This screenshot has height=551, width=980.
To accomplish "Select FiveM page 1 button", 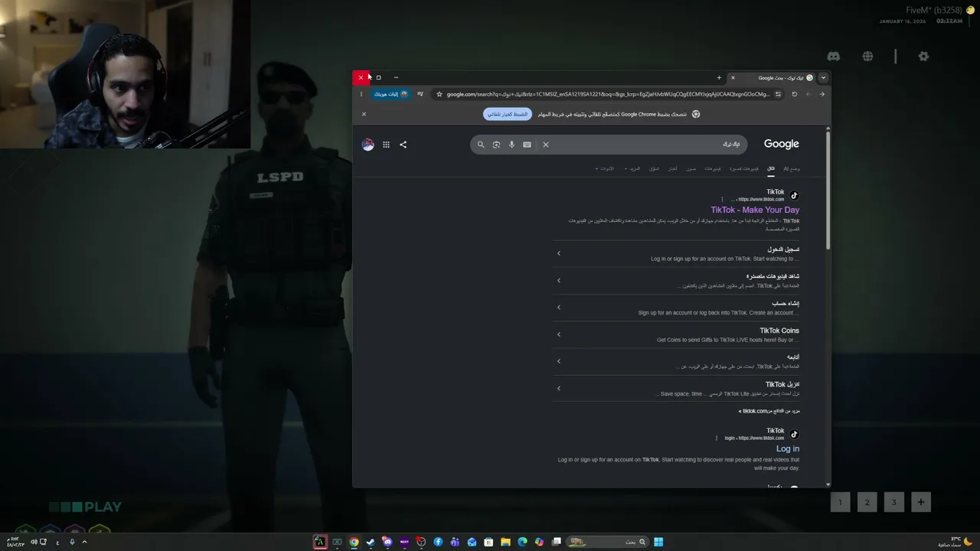I will click(x=840, y=502).
